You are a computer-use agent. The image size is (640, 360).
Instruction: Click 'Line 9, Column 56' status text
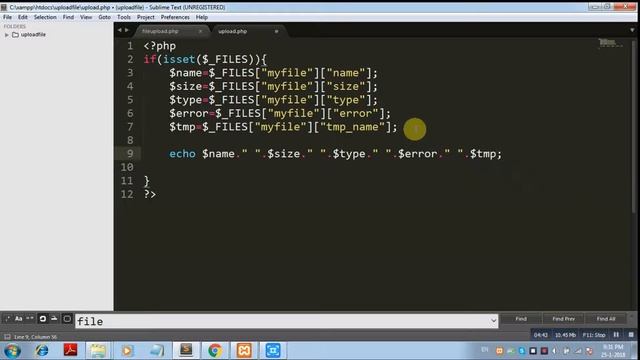(x=36, y=337)
